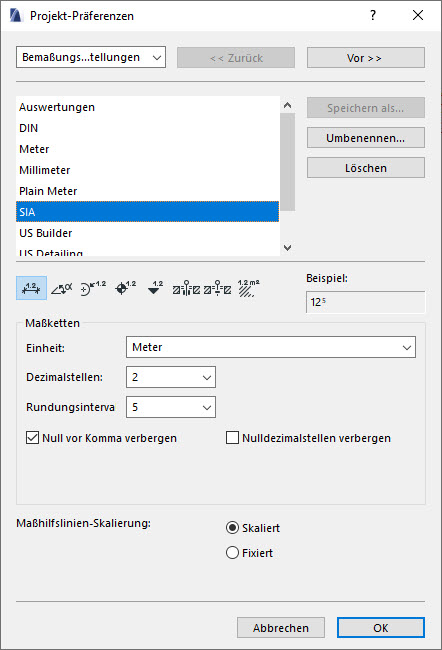
Task: Select the linear dimension chain icon
Action: pos(31,288)
